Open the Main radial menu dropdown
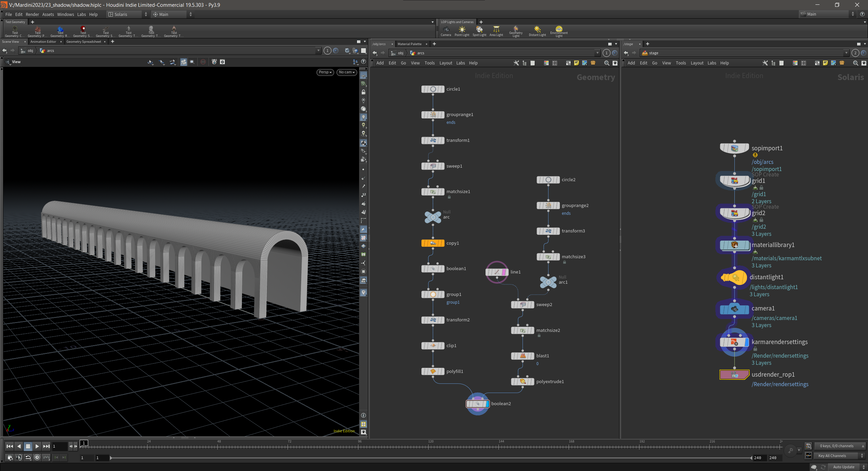This screenshot has width=868, height=471. pyautogui.click(x=172, y=14)
